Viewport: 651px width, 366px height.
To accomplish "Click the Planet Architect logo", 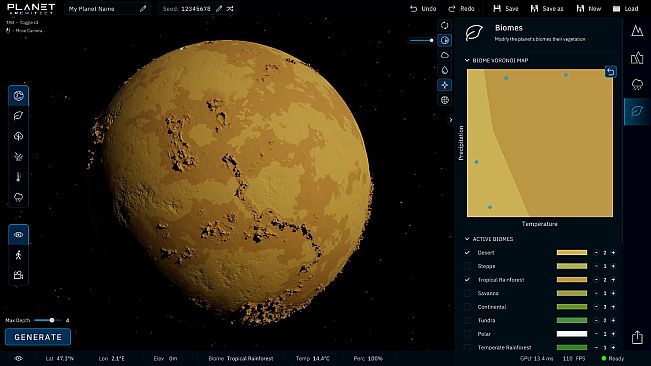I will pos(31,9).
